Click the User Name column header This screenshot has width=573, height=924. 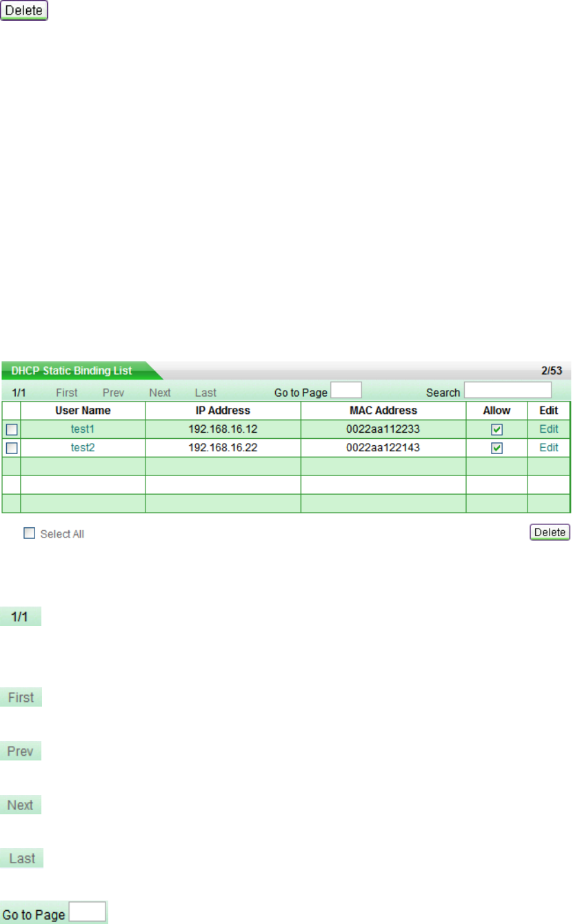[83, 411]
